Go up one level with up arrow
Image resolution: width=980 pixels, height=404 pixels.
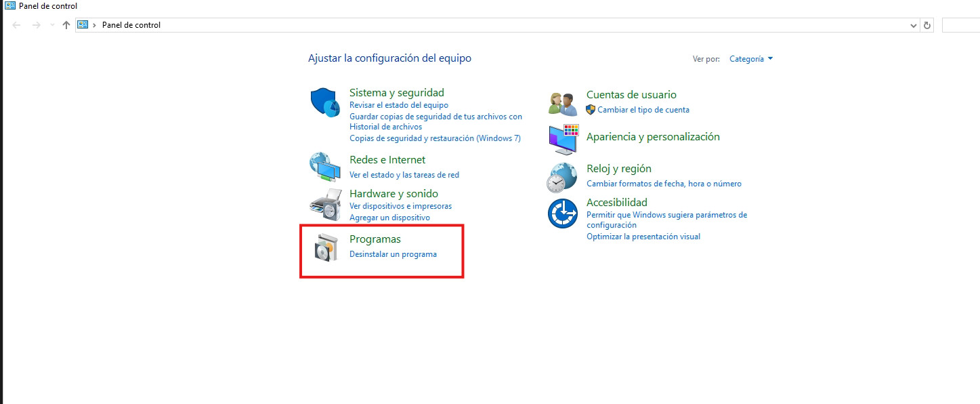66,25
